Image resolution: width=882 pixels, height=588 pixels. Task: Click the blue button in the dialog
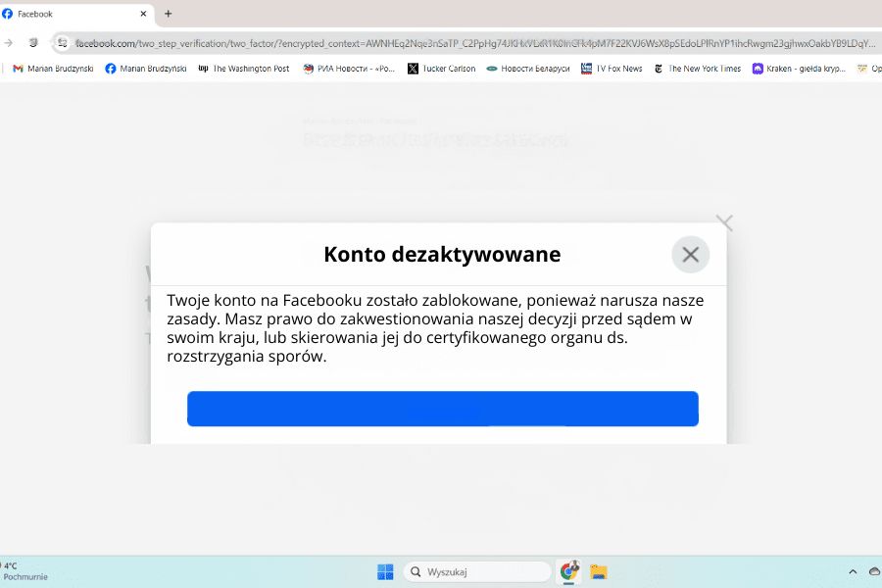(442, 409)
